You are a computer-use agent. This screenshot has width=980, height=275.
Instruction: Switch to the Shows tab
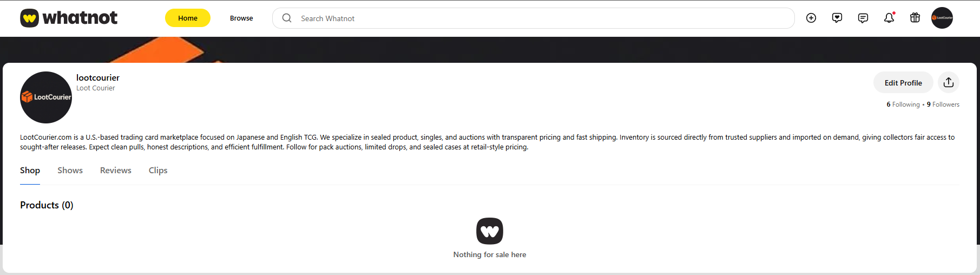70,171
